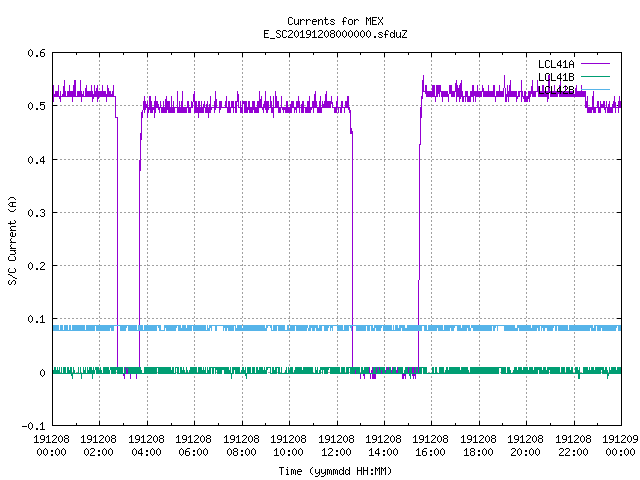
Task: Click the LCL41B legend label
Action: point(556,77)
